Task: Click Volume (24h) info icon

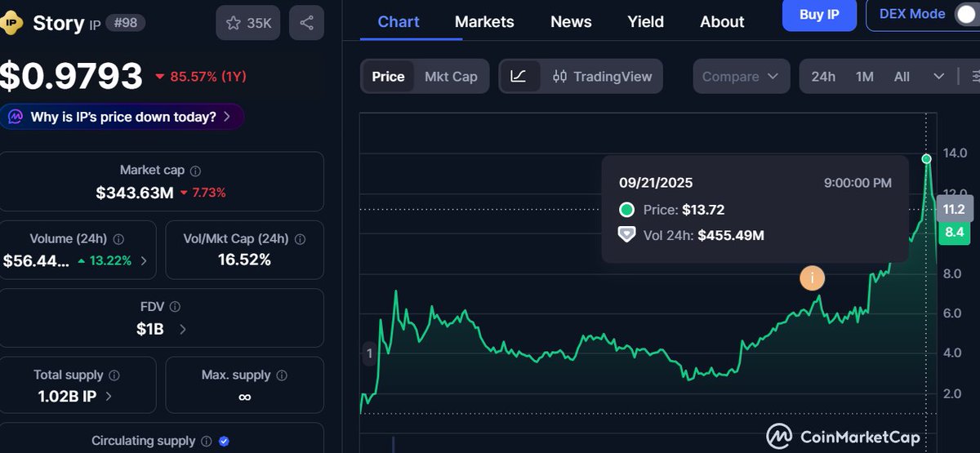Action: (x=118, y=240)
